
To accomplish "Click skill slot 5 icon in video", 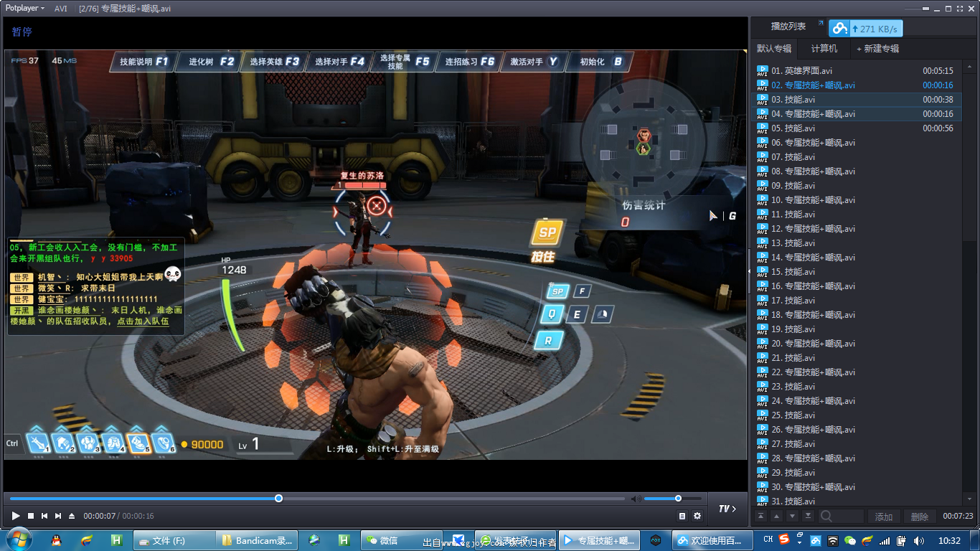I will (138, 443).
